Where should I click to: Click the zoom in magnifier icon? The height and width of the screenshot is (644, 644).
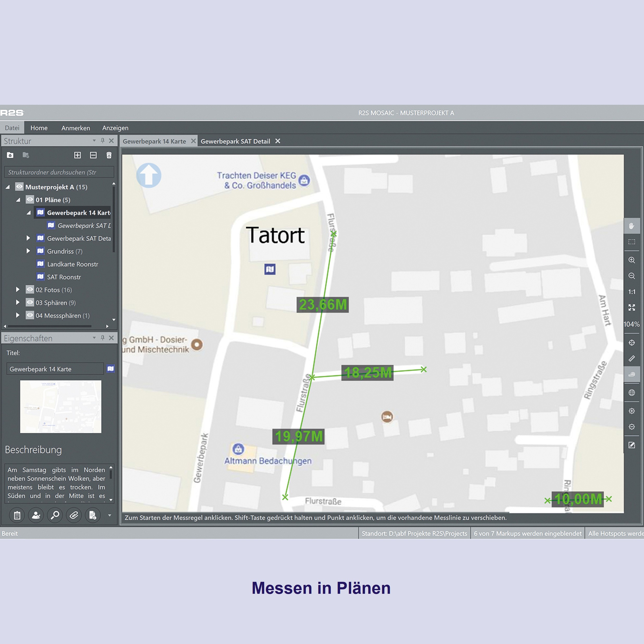point(631,260)
